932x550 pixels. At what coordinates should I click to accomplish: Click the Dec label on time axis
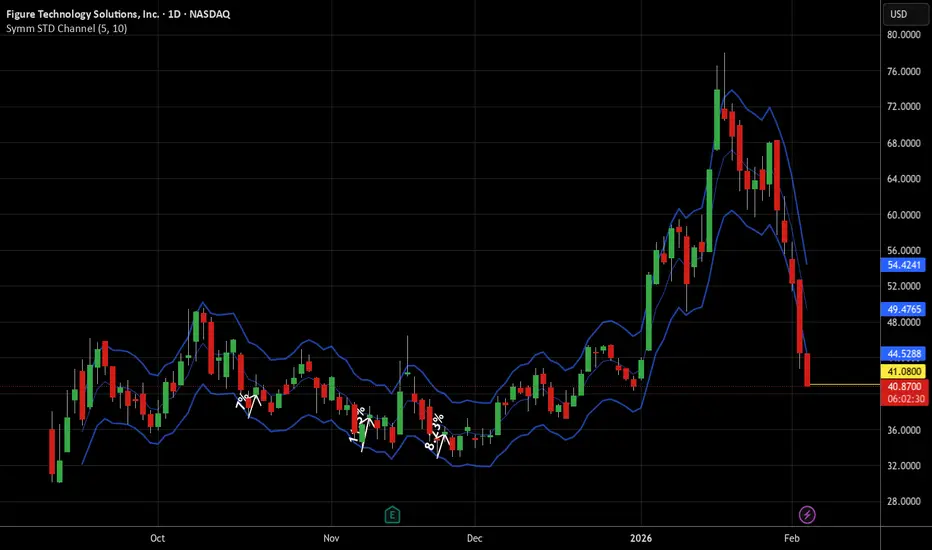(x=474, y=538)
